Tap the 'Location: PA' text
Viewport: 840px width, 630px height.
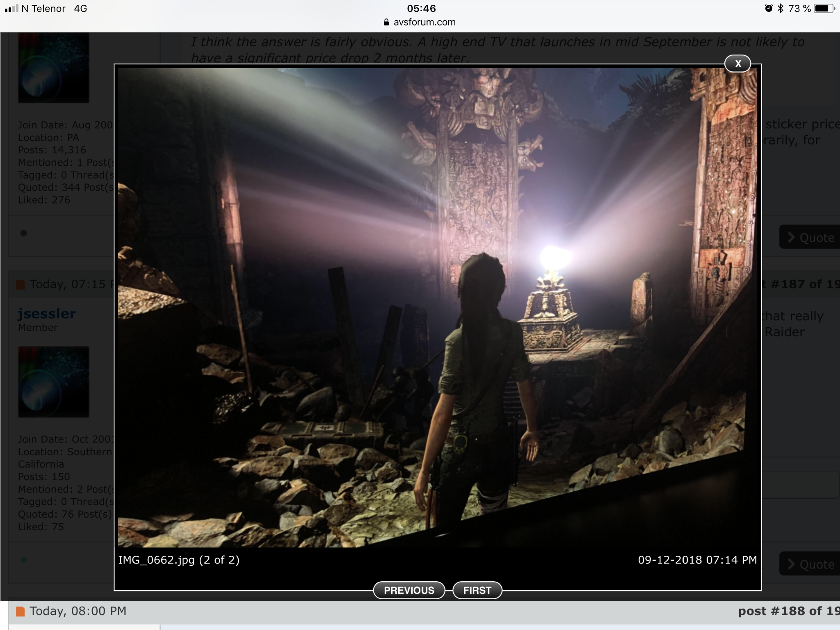[48, 138]
